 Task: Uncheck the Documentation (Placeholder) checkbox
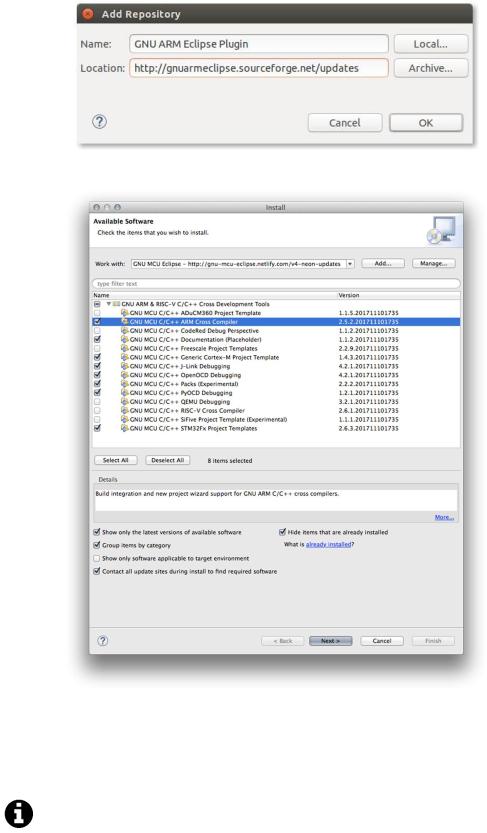[x=97, y=339]
